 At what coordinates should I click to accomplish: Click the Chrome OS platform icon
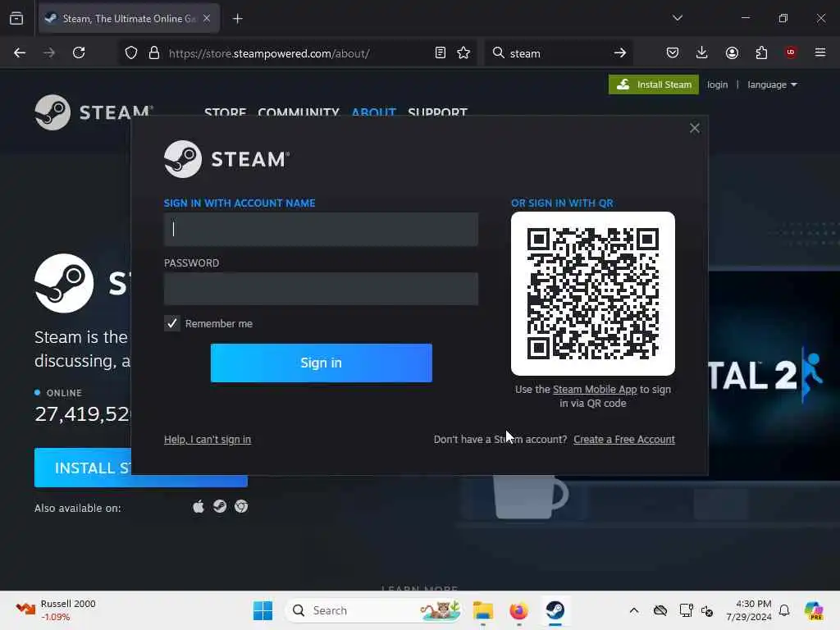[x=241, y=506]
